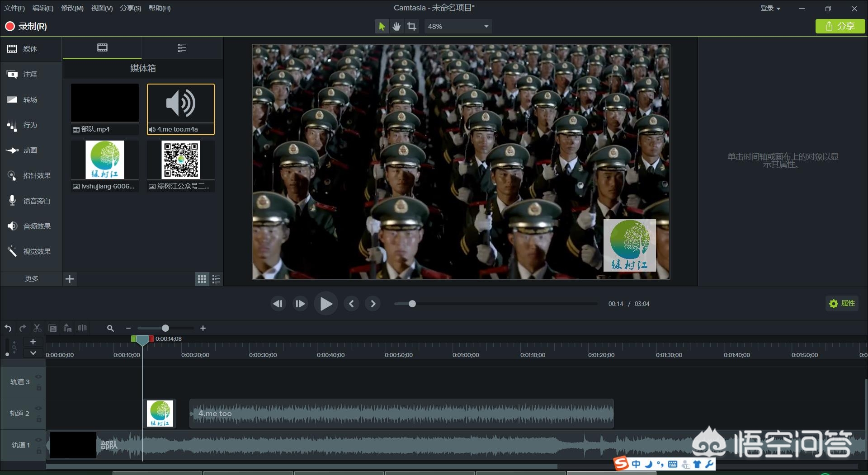Select the crop tool
The image size is (868, 475).
411,26
